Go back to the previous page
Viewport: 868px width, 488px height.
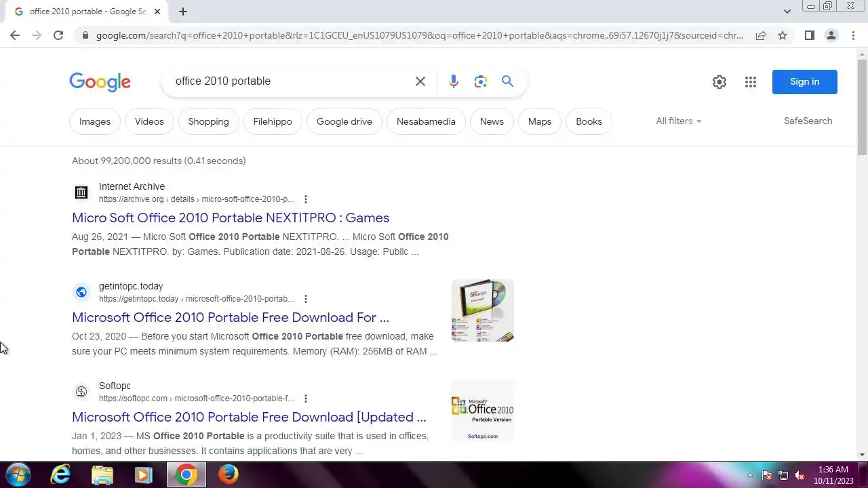(x=15, y=35)
